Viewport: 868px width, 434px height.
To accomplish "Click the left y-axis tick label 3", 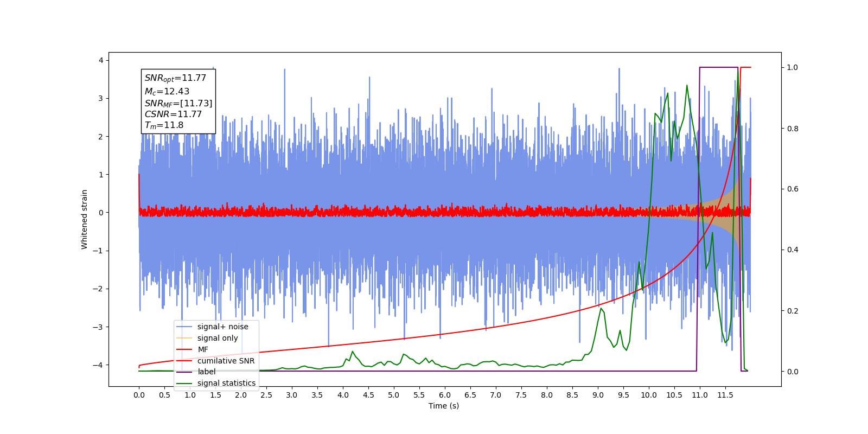I will pyautogui.click(x=101, y=98).
